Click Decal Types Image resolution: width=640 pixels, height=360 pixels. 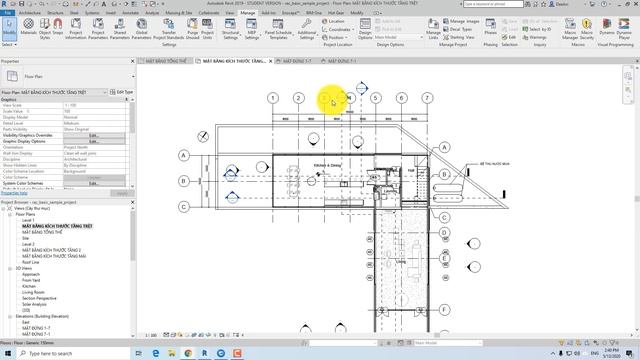(x=458, y=29)
